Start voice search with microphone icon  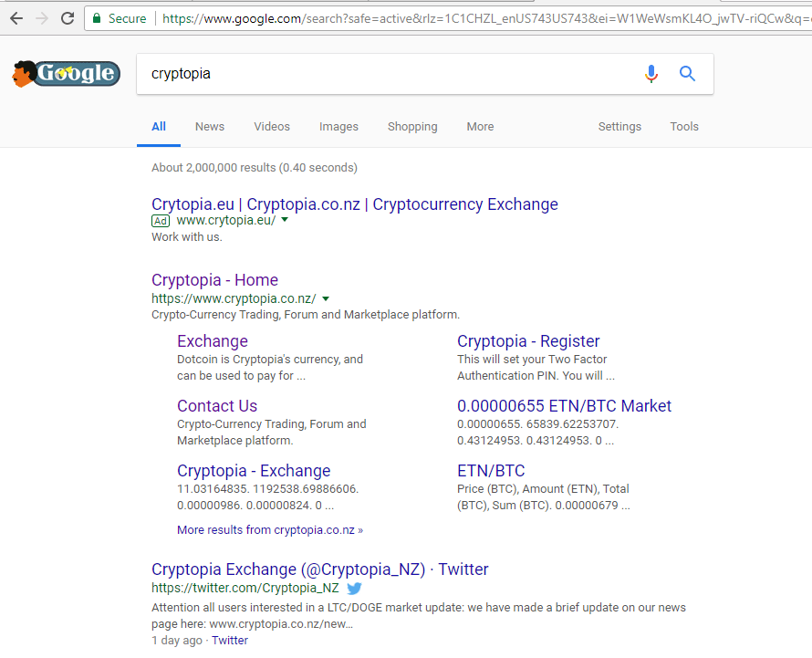tap(651, 74)
